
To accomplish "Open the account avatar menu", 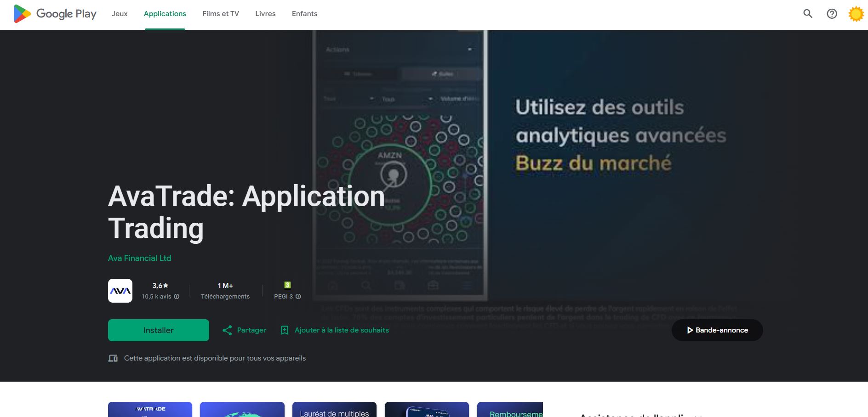I will [x=856, y=14].
